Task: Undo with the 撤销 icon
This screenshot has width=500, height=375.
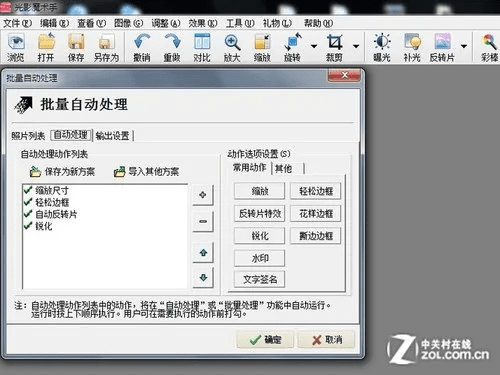Action: click(142, 48)
